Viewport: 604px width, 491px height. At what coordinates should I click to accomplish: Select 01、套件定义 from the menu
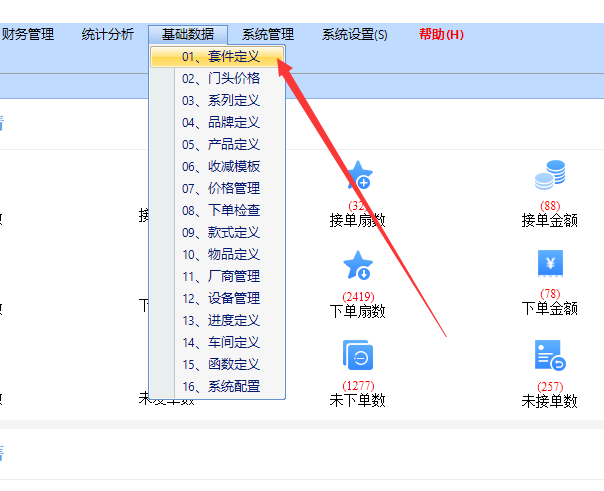coord(220,57)
